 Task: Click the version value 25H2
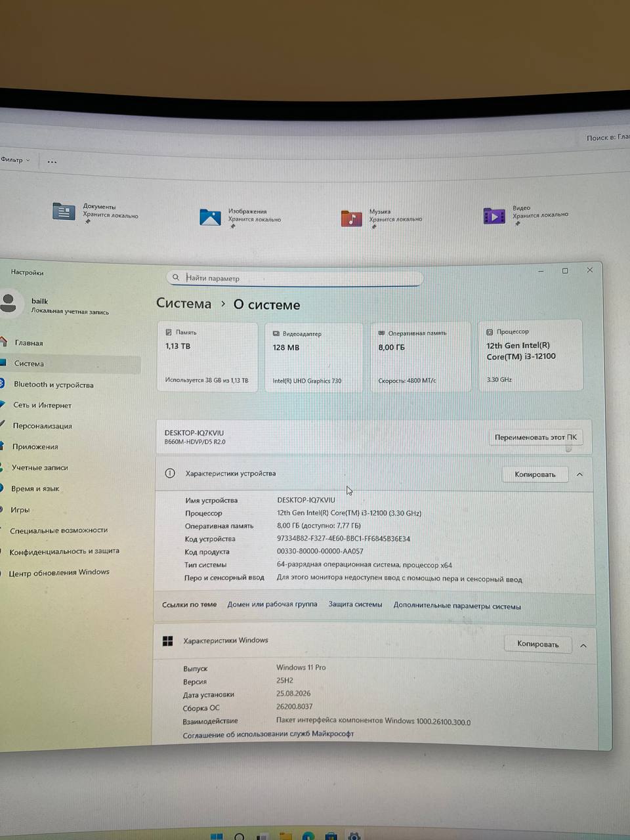tap(285, 681)
